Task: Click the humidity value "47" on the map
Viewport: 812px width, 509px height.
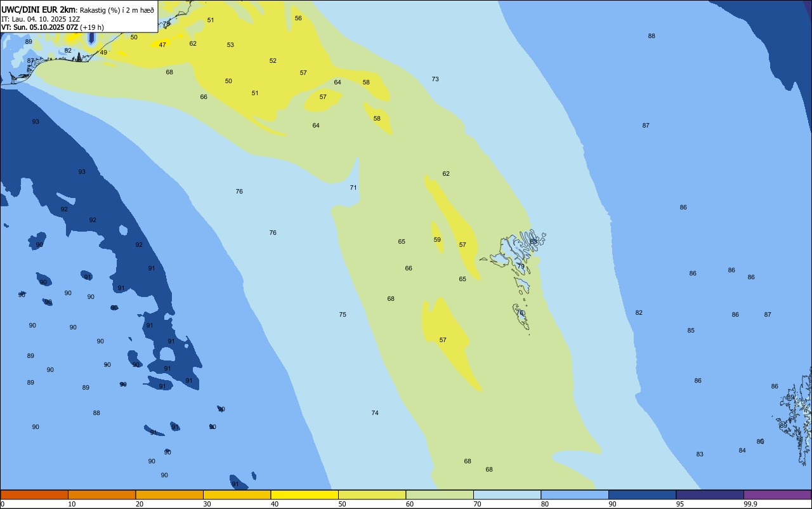Action: pos(162,45)
